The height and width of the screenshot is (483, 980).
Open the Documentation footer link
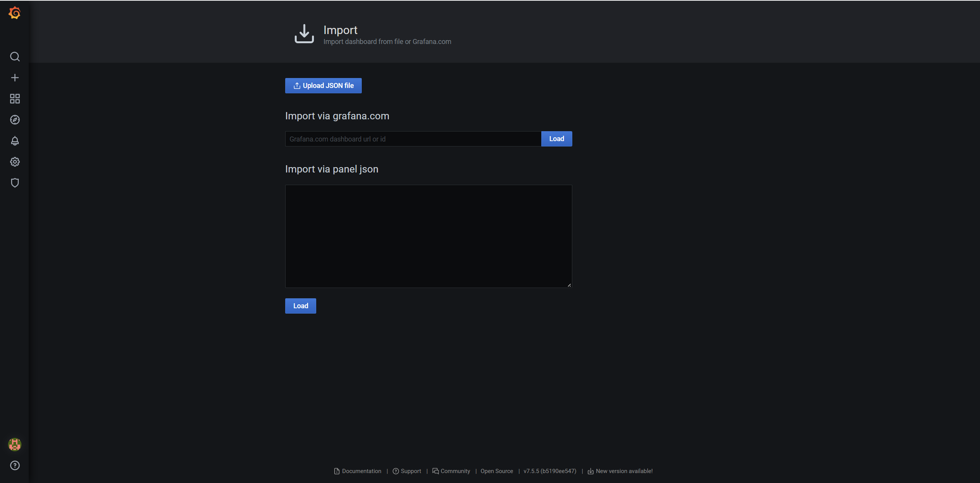[358, 471]
